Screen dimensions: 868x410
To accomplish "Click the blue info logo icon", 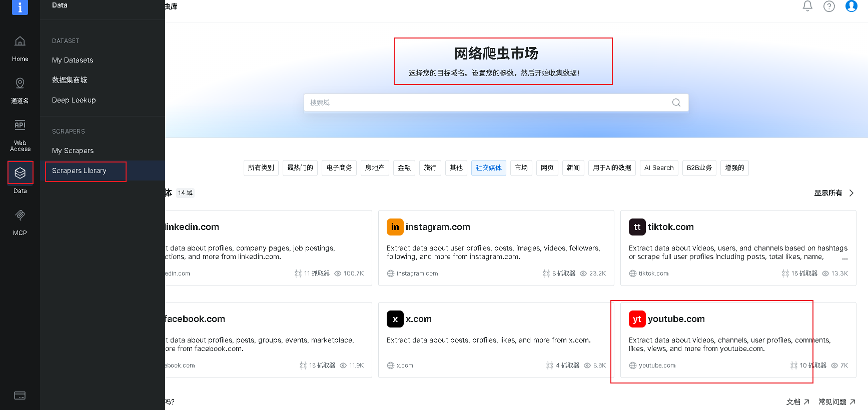I will (x=20, y=7).
